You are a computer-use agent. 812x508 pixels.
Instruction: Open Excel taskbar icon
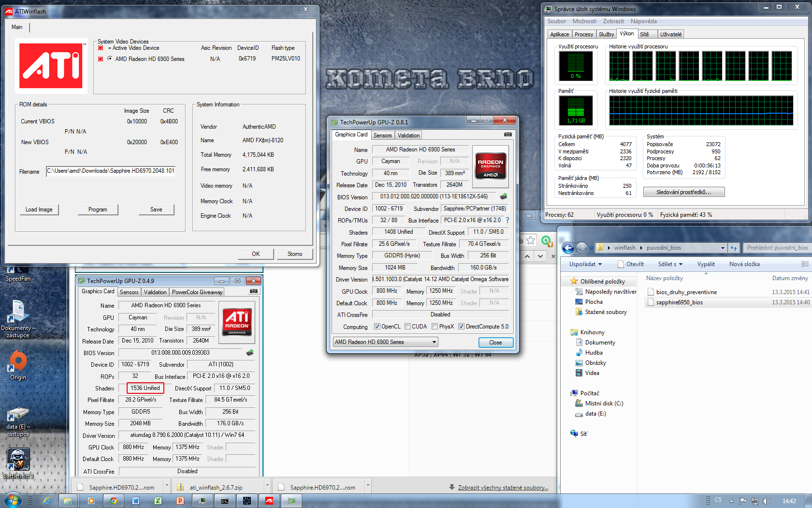[158, 501]
